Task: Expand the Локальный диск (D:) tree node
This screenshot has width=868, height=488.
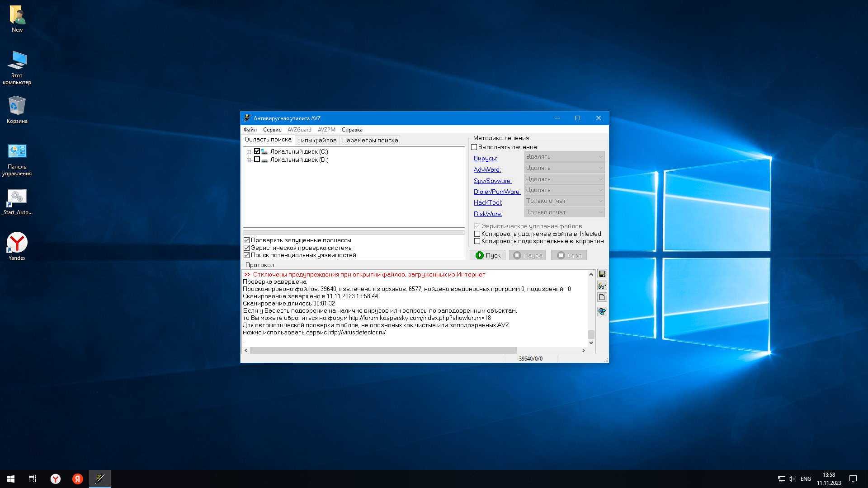Action: tap(249, 160)
